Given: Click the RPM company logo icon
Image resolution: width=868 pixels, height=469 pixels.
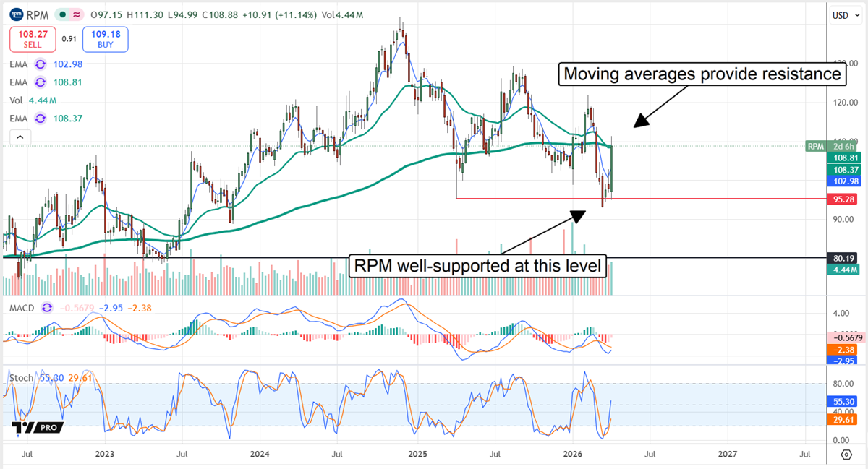Looking at the screenshot, I should pos(16,14).
